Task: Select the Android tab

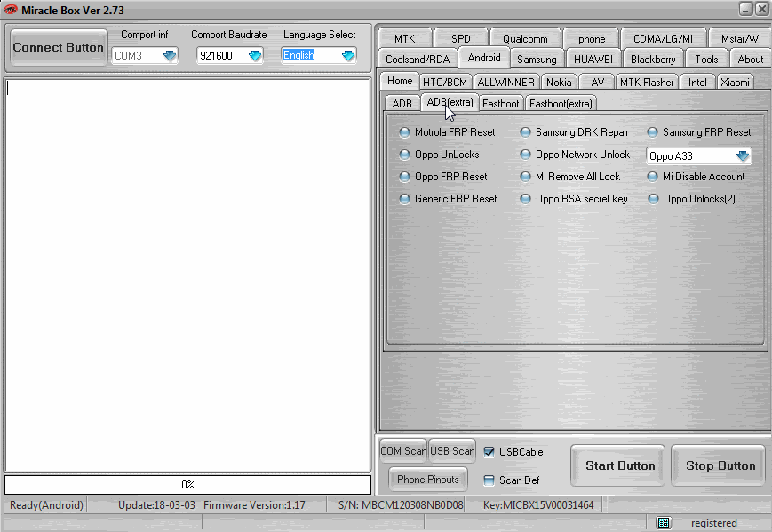Action: pyautogui.click(x=484, y=58)
